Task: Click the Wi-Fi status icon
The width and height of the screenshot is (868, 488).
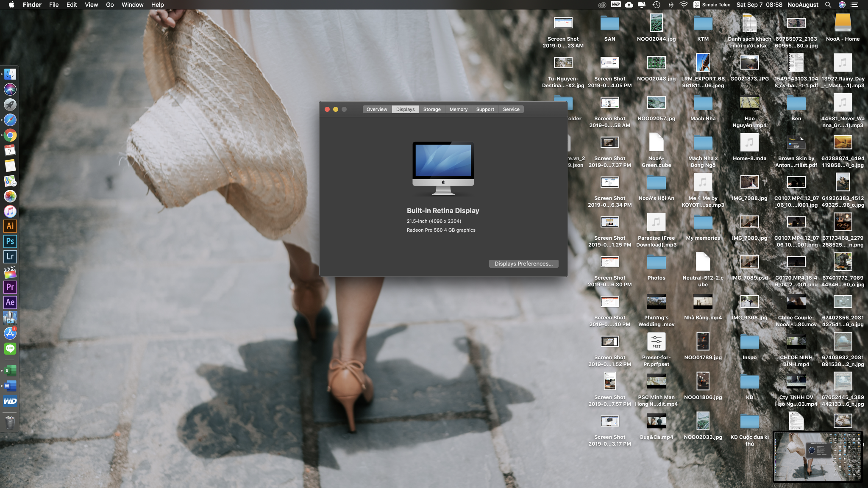Action: pos(684,5)
